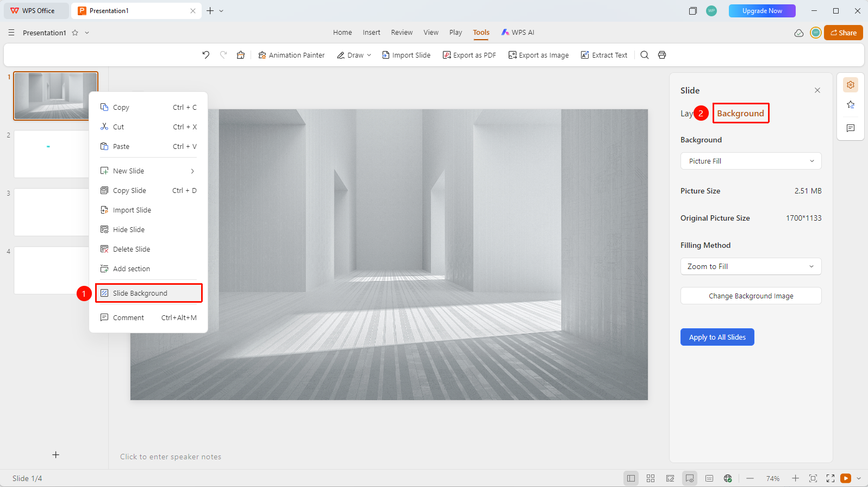Click the search magnifier icon

pyautogui.click(x=645, y=55)
